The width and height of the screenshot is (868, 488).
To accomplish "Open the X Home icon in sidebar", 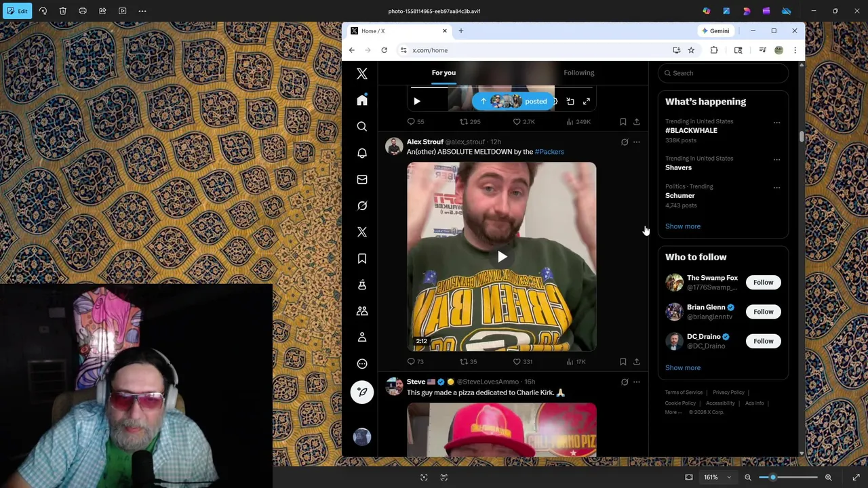I will tap(362, 100).
